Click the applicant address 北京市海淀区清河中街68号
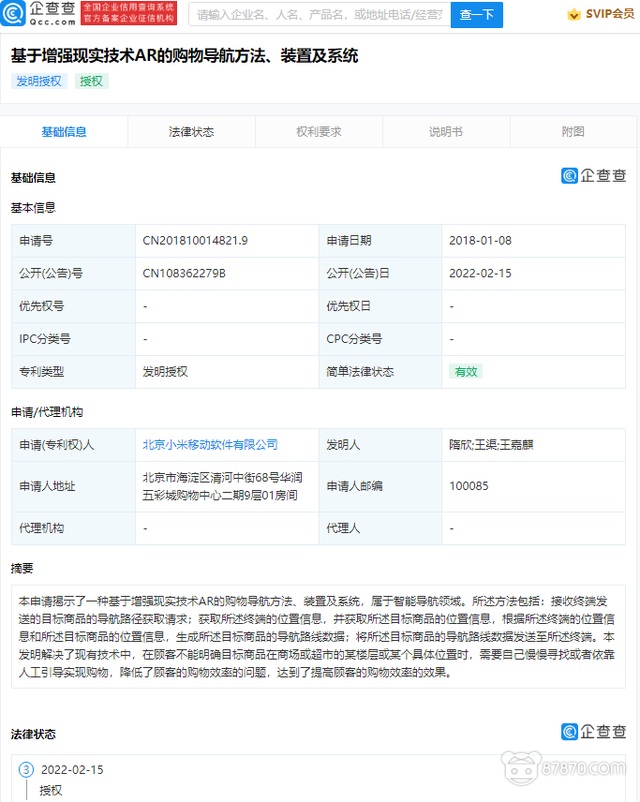Screen dimensions: 640x802 [x=223, y=486]
